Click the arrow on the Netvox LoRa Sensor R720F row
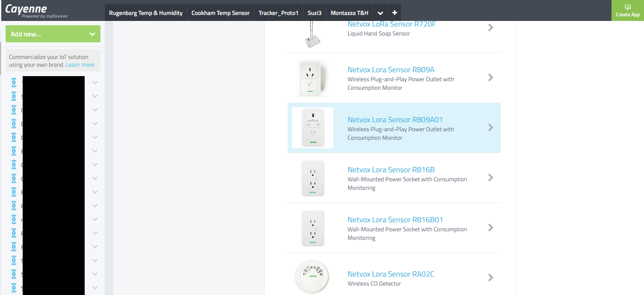Viewport: 644px width, 295px height. coord(490,27)
